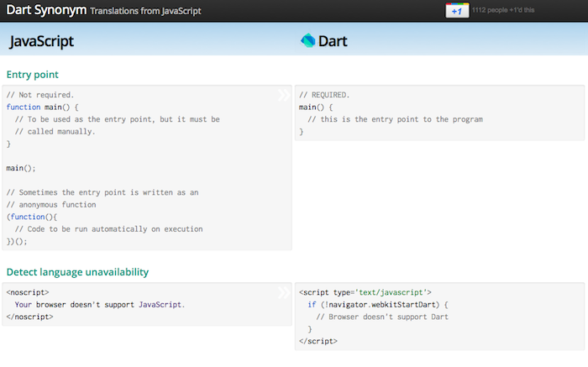Click the Dart column heading text
This screenshot has width=588, height=367.
coord(333,41)
